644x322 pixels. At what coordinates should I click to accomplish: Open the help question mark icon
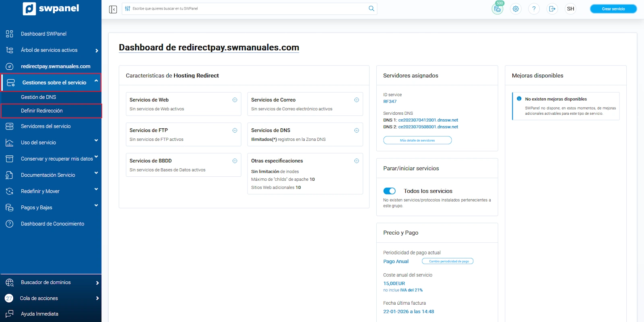[534, 9]
